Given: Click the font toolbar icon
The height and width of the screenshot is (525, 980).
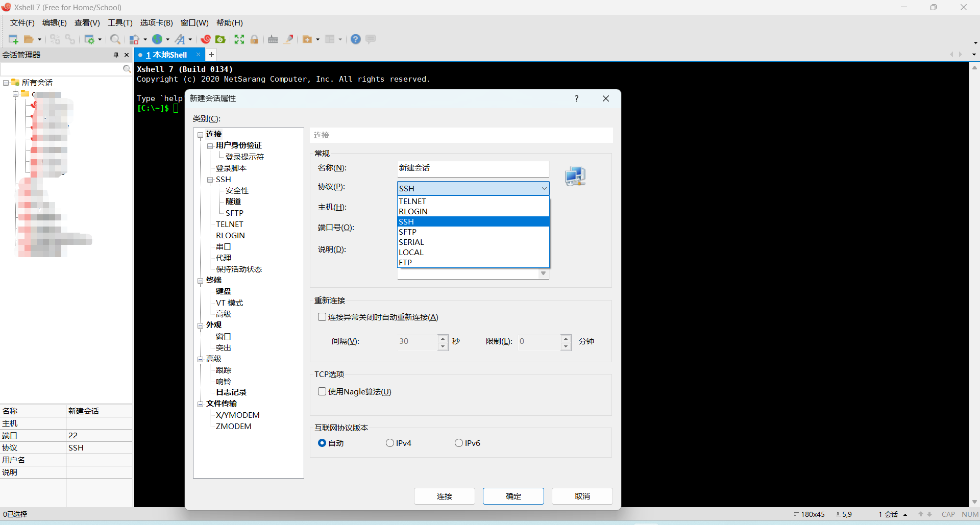Looking at the screenshot, I should click(x=180, y=39).
